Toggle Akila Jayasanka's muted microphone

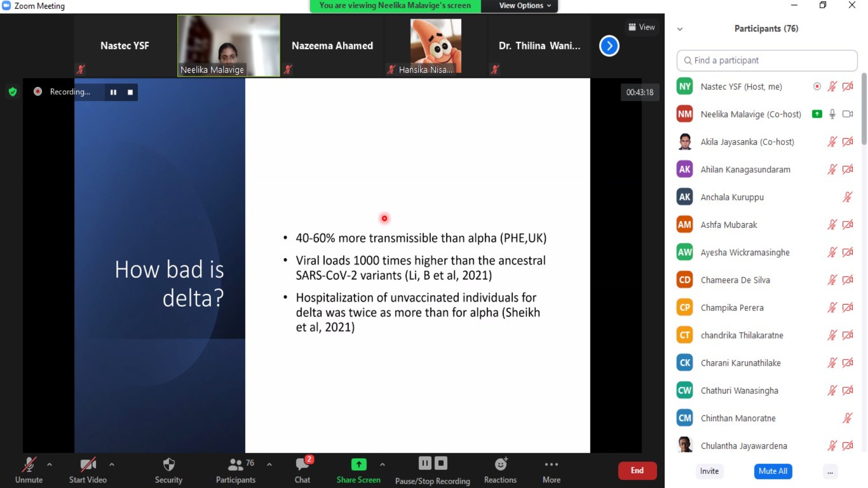832,141
